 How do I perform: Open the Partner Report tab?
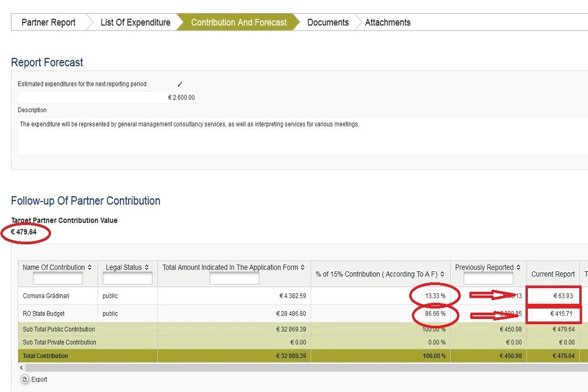[48, 22]
